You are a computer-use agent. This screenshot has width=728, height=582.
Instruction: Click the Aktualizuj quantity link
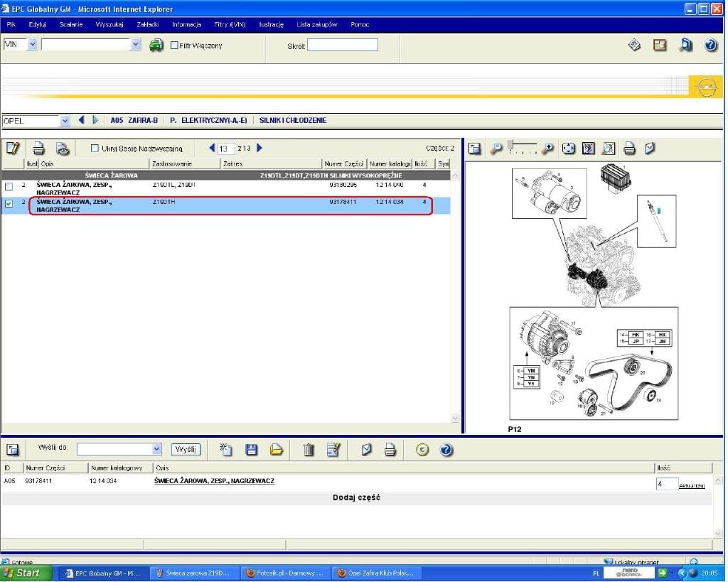[x=692, y=485]
